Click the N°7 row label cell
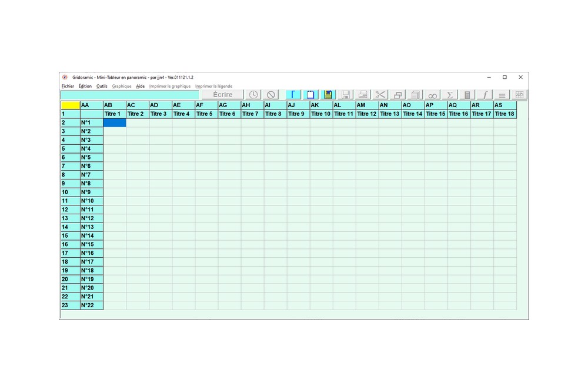The width and height of the screenshot is (588, 392). click(92, 175)
